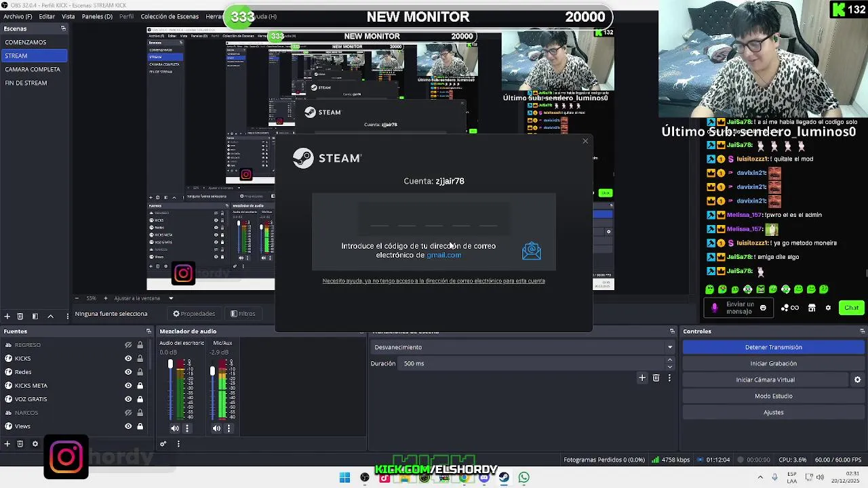The height and width of the screenshot is (488, 868).
Task: Show the NARCOS source eye toggle
Action: (x=128, y=413)
